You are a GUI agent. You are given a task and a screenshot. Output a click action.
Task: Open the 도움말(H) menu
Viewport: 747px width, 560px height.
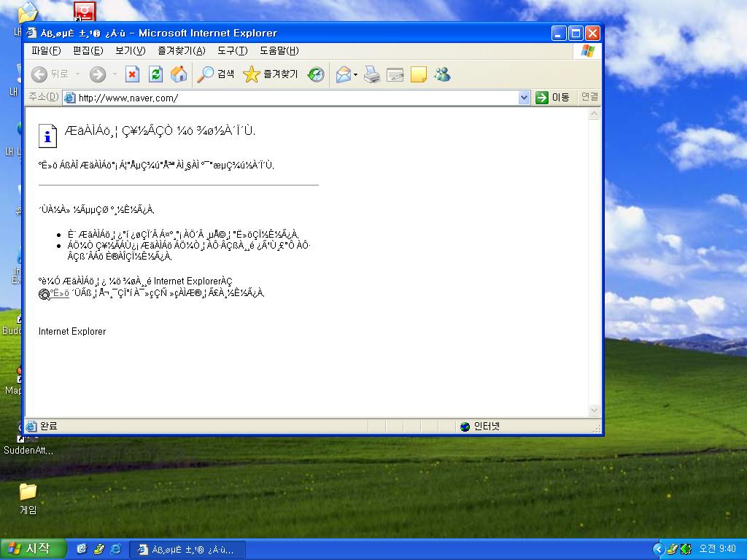point(279,51)
